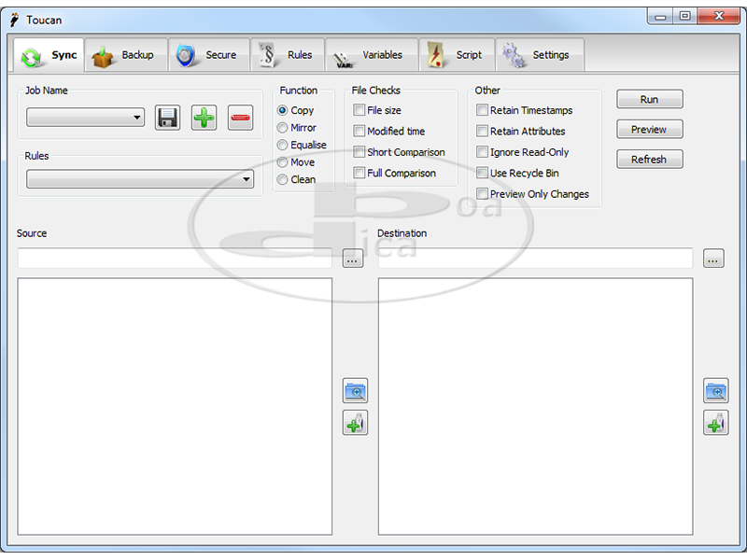
Task: Enable the Use Recycle Bin option
Action: pyautogui.click(x=483, y=173)
